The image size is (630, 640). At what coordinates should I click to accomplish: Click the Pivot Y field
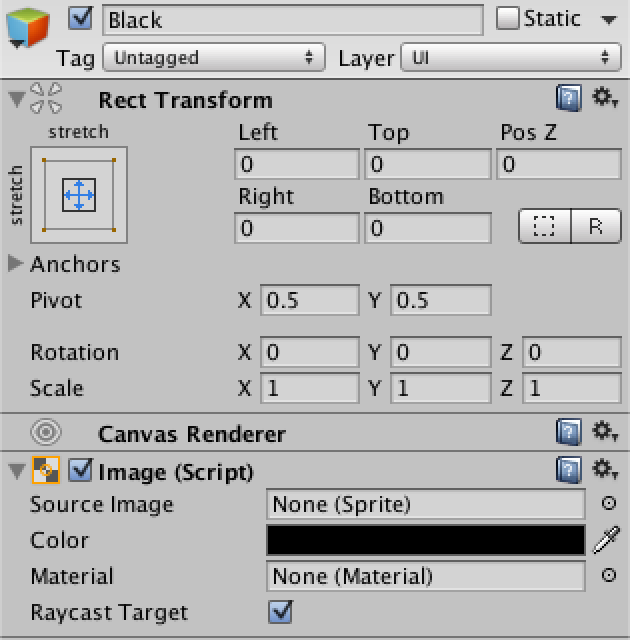(x=441, y=300)
